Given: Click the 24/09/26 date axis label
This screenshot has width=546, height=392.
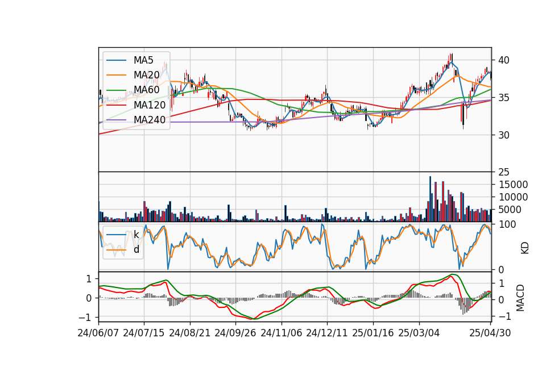Looking at the screenshot, I should [235, 333].
